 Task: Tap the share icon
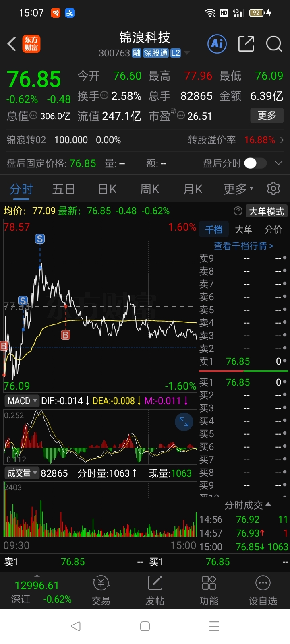point(246,44)
